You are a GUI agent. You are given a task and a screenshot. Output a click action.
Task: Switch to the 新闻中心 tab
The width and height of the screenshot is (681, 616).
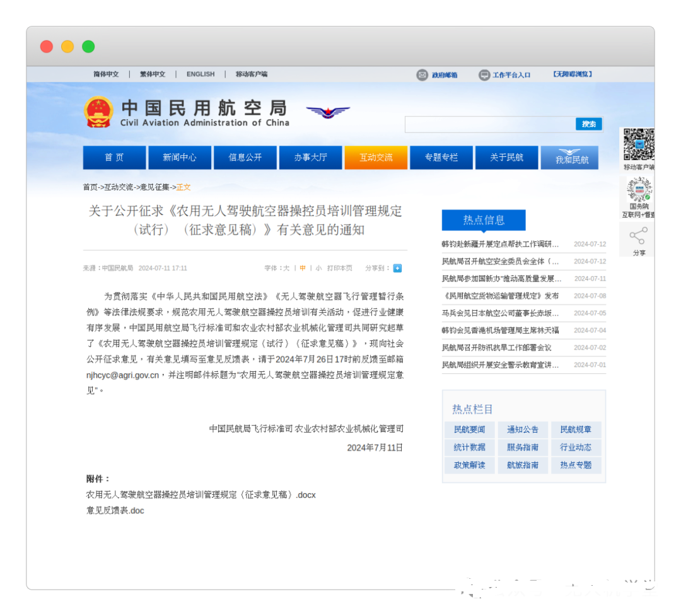180,158
